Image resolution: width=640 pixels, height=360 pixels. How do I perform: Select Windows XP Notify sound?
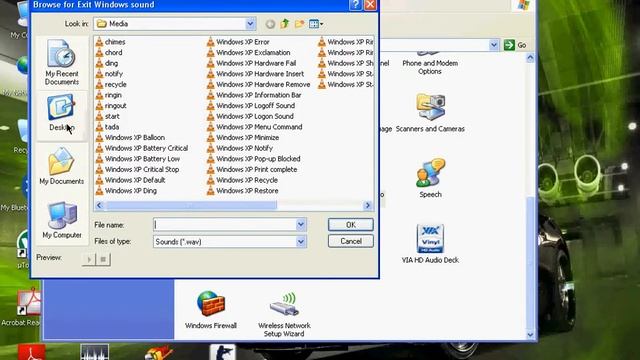(x=240, y=148)
